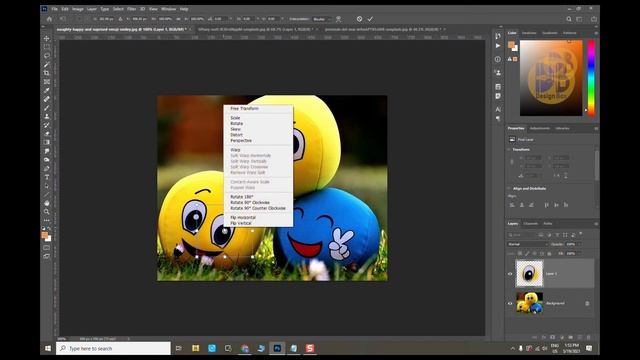Open the Actions play-icon panel

[x=498, y=46]
